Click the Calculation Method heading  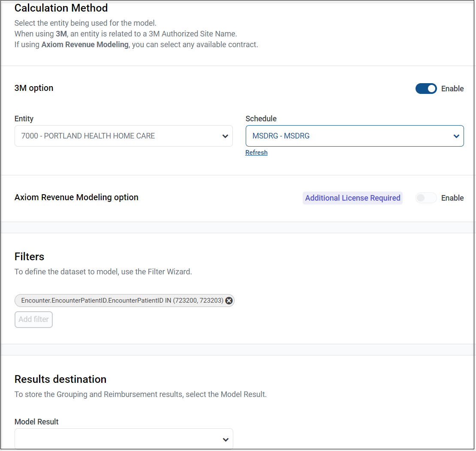coord(61,8)
